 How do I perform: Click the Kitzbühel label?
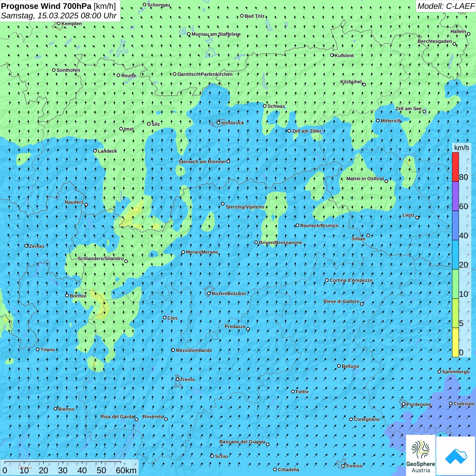click(351, 82)
